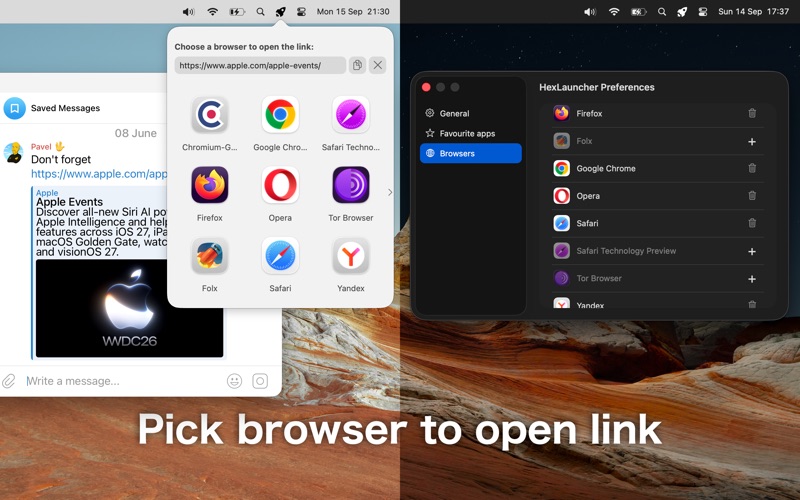Pick Firefox in the browser chooser popup

click(x=210, y=185)
